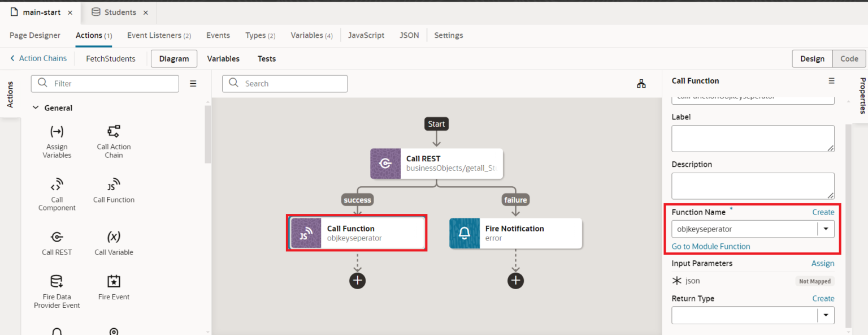Image resolution: width=868 pixels, height=335 pixels.
Task: Choose the Call Function palette icon
Action: click(x=114, y=185)
